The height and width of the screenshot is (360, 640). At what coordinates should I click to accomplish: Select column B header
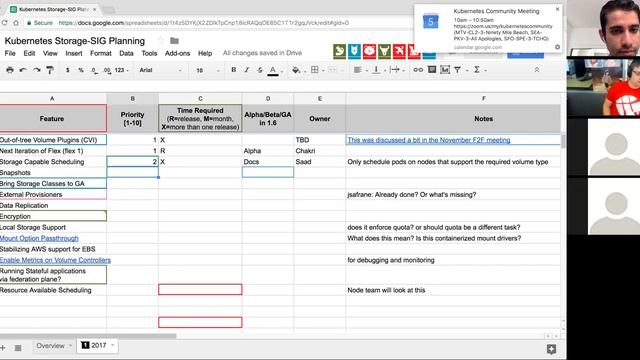133,98
